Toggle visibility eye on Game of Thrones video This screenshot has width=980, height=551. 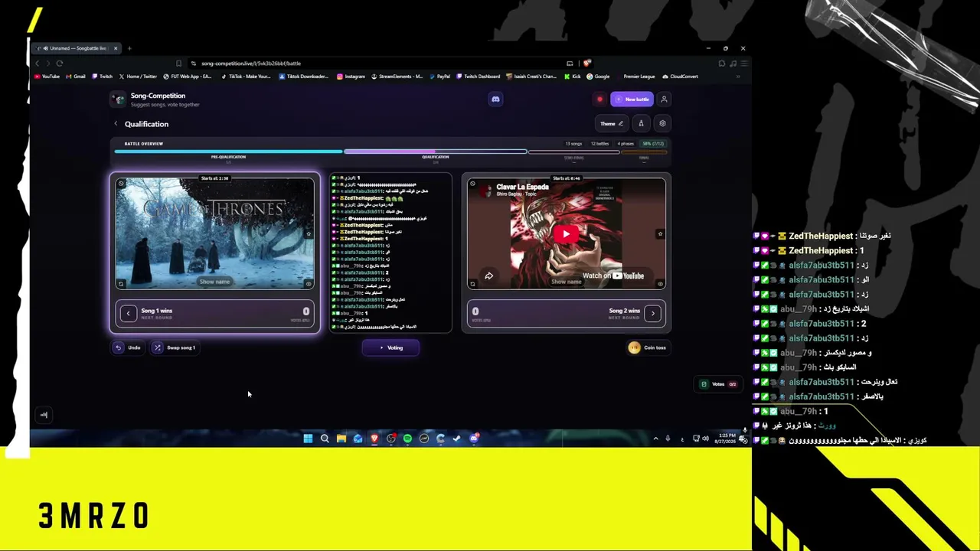tap(309, 284)
